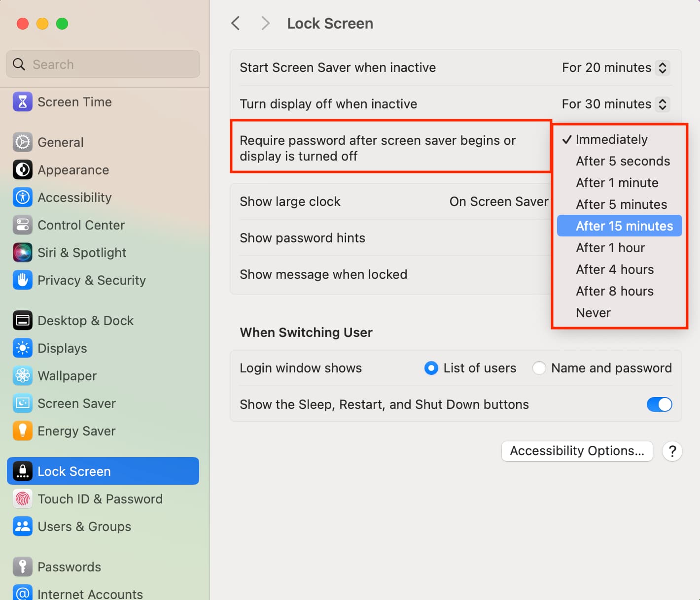The width and height of the screenshot is (700, 600).
Task: Select the List of users radio button
Action: (431, 368)
